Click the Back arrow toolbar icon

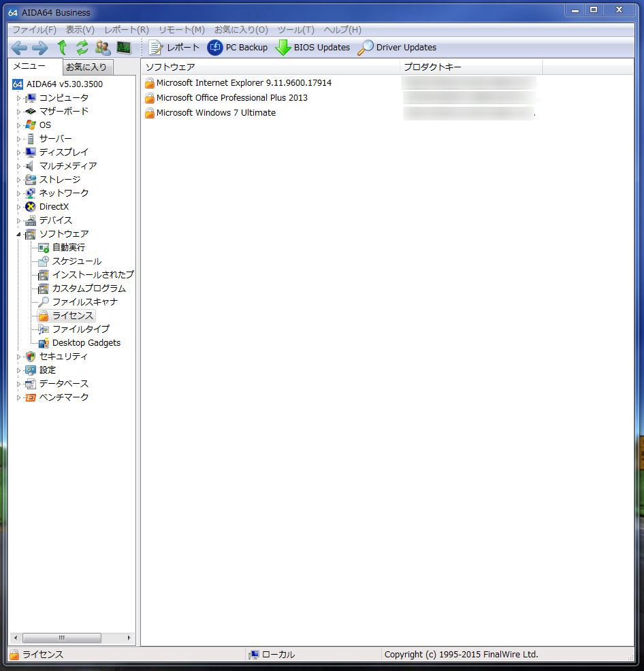click(19, 48)
